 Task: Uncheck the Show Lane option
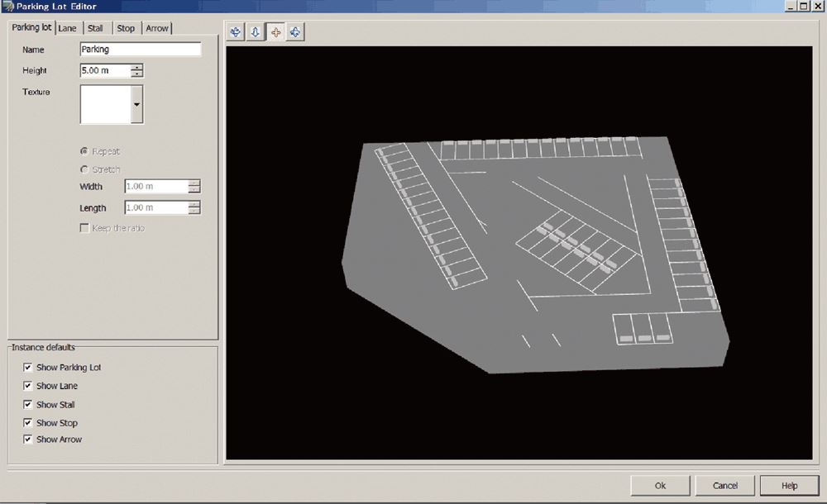tap(28, 386)
